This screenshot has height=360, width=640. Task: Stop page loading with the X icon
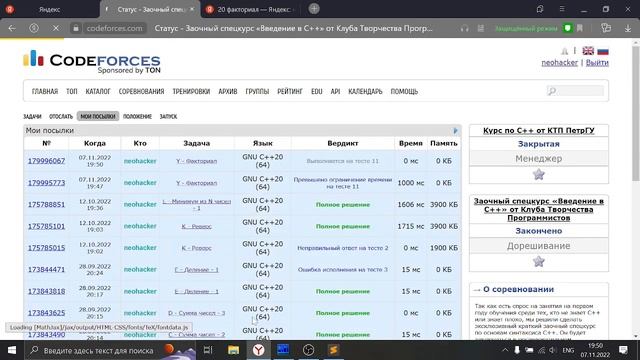(56, 28)
